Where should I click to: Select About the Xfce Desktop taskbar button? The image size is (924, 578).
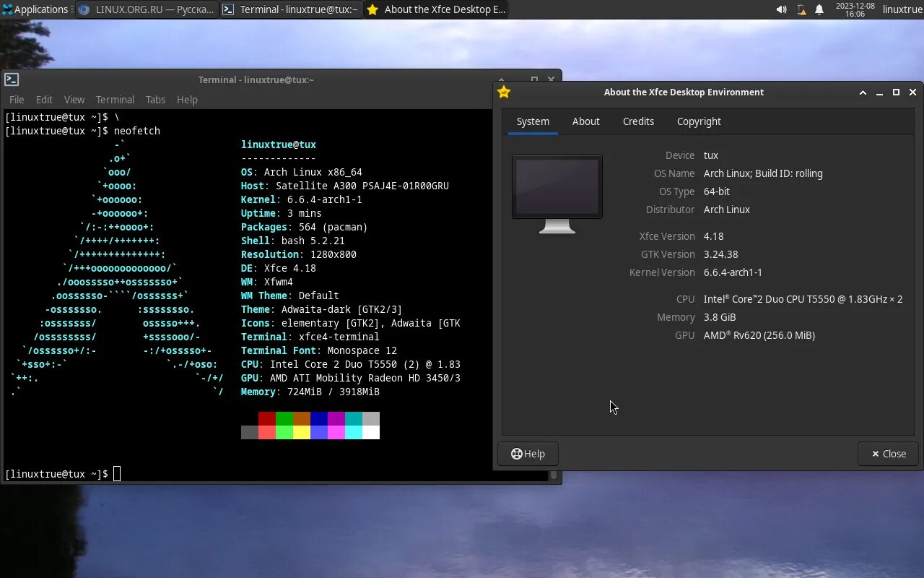(435, 9)
